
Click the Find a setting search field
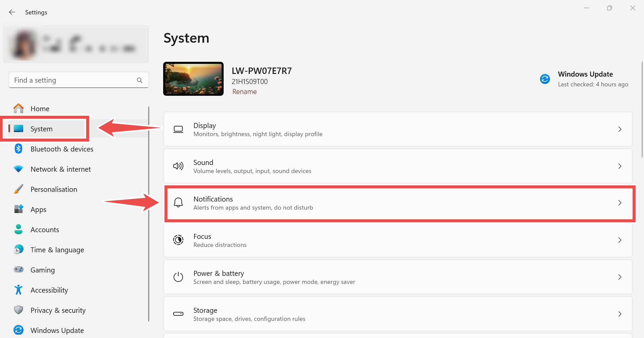click(x=79, y=80)
